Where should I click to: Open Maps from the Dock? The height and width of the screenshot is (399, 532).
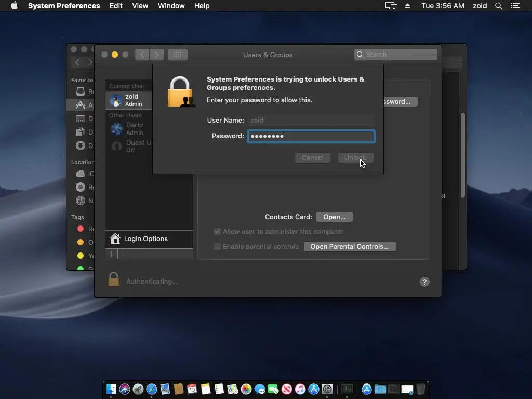click(x=233, y=389)
